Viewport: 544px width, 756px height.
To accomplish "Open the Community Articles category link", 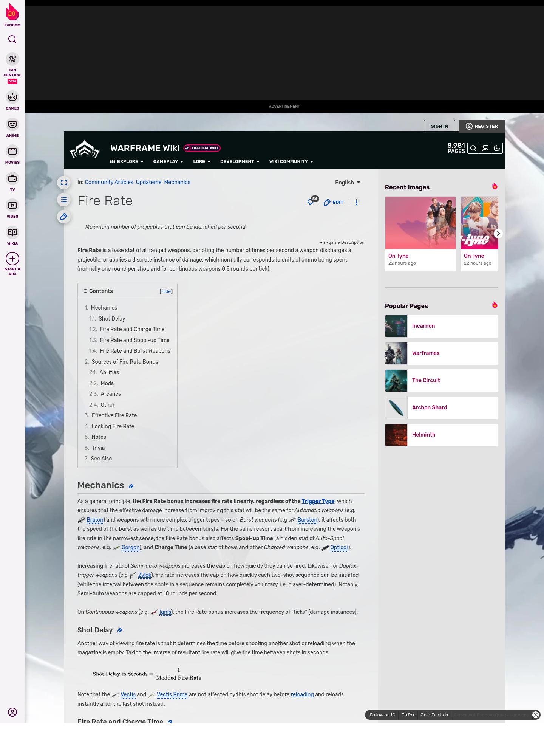I will point(109,182).
